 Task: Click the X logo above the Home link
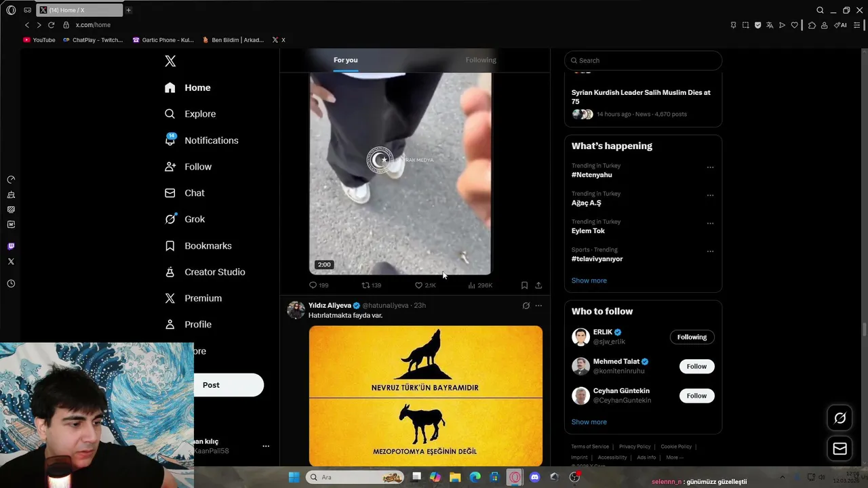[x=170, y=61]
